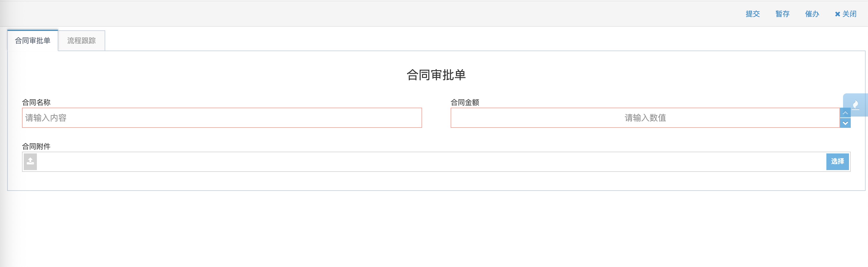Focus the 合同名称 text input
This screenshot has height=267, width=868.
222,118
